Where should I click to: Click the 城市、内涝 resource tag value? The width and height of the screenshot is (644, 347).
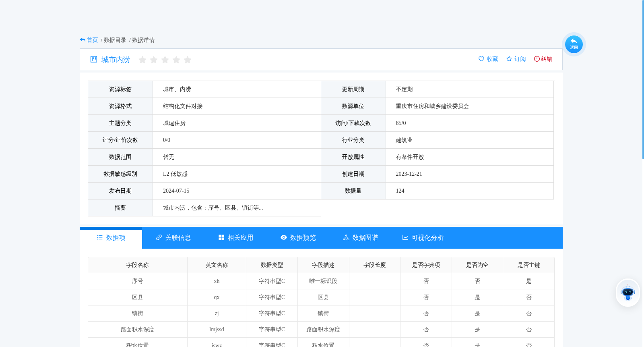coord(177,89)
